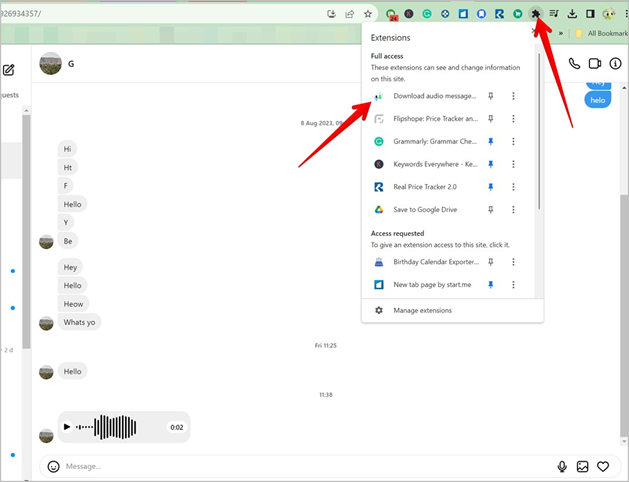Pin Birthday Calendar Exporter extension
Image resolution: width=629 pixels, height=482 pixels.
[490, 262]
